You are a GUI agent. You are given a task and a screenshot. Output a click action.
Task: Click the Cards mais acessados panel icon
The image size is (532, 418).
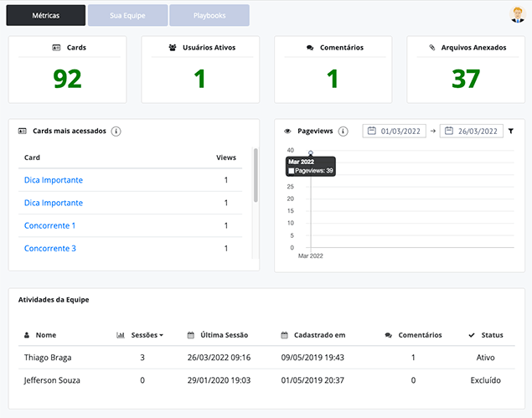click(x=23, y=131)
